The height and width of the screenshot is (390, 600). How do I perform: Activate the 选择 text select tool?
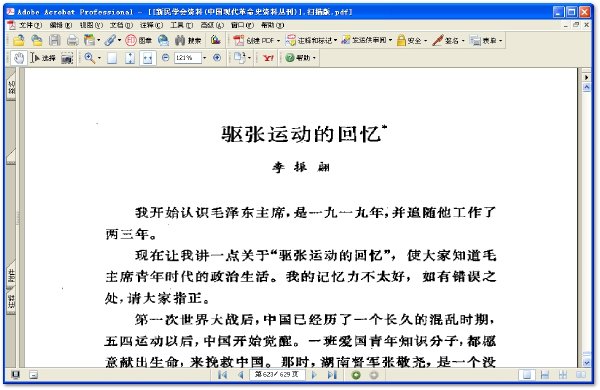pos(43,58)
